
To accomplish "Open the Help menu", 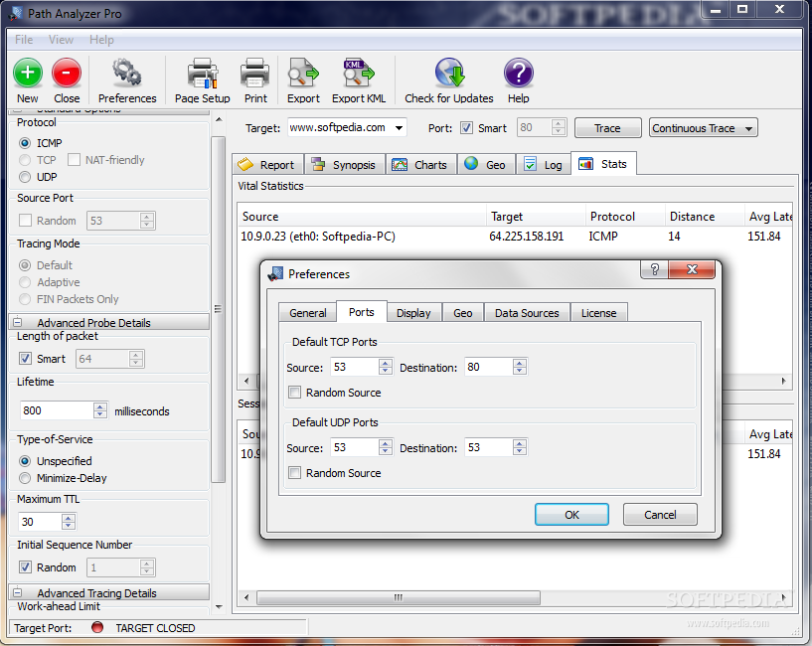I will click(x=101, y=40).
